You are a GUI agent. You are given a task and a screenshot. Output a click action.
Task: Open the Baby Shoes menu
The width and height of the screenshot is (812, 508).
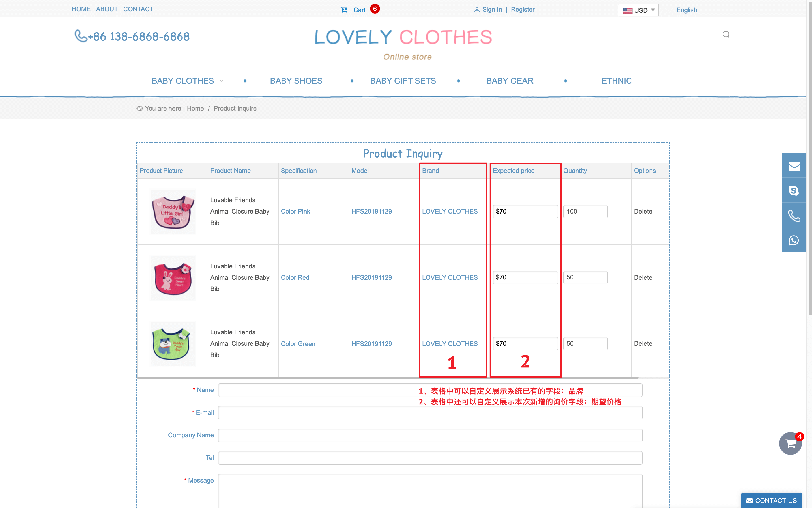pyautogui.click(x=296, y=81)
